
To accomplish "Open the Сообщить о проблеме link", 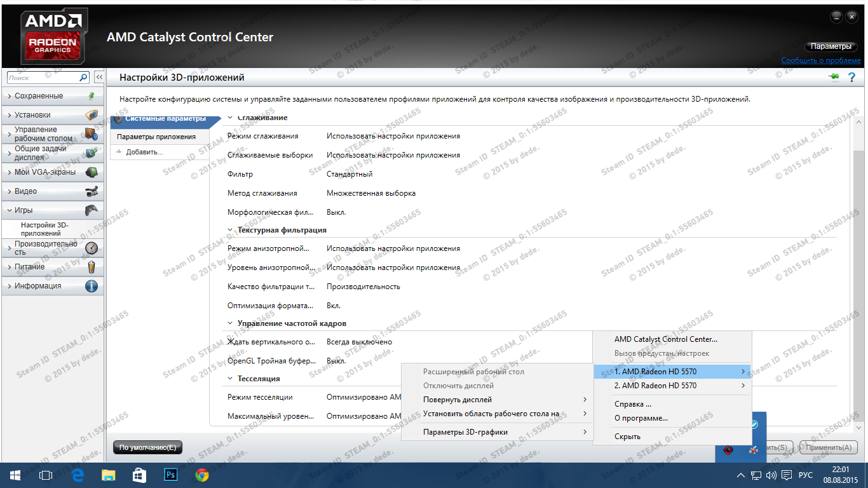I will [x=821, y=60].
